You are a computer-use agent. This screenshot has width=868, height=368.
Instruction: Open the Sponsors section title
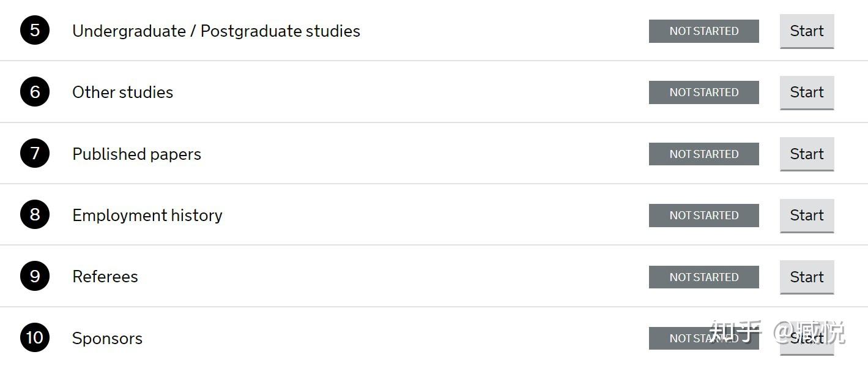[x=107, y=339]
